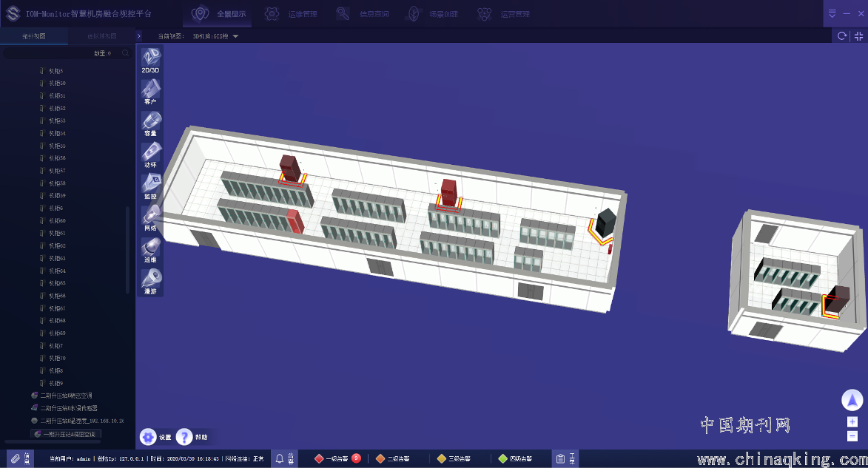
Task: Filter by 四级告警 alarm level
Action: point(515,458)
